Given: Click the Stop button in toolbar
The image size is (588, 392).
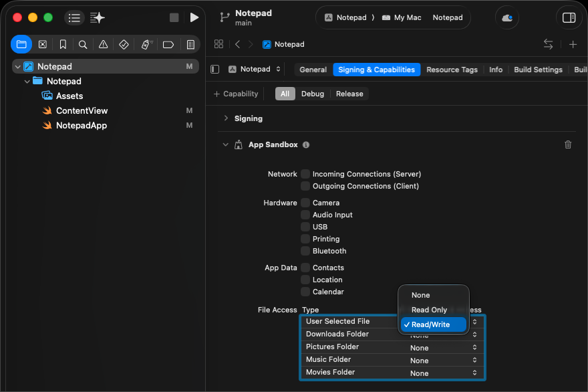Looking at the screenshot, I should tap(174, 17).
